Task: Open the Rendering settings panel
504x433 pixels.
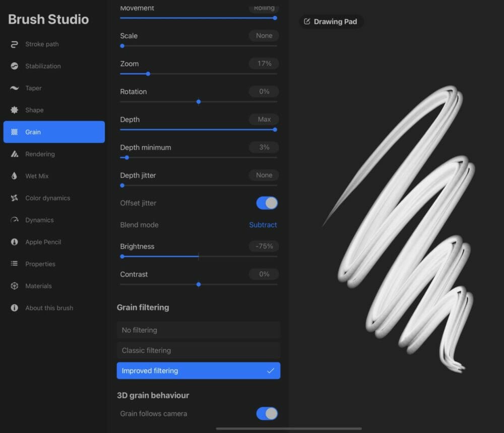Action: [40, 154]
